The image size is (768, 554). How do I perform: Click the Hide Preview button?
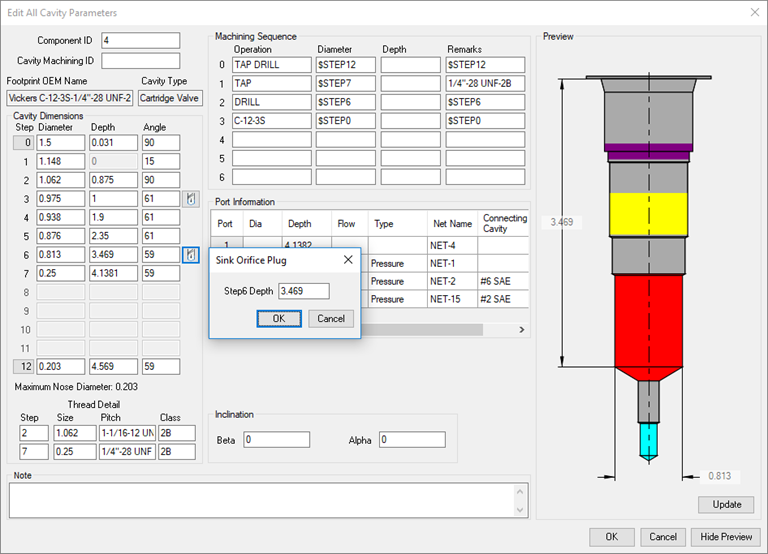click(724, 537)
